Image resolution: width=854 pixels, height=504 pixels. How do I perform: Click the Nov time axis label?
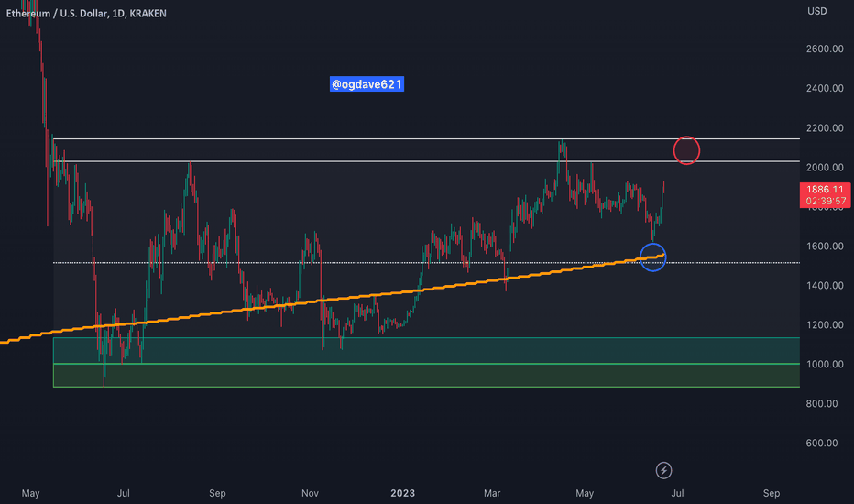[310, 493]
